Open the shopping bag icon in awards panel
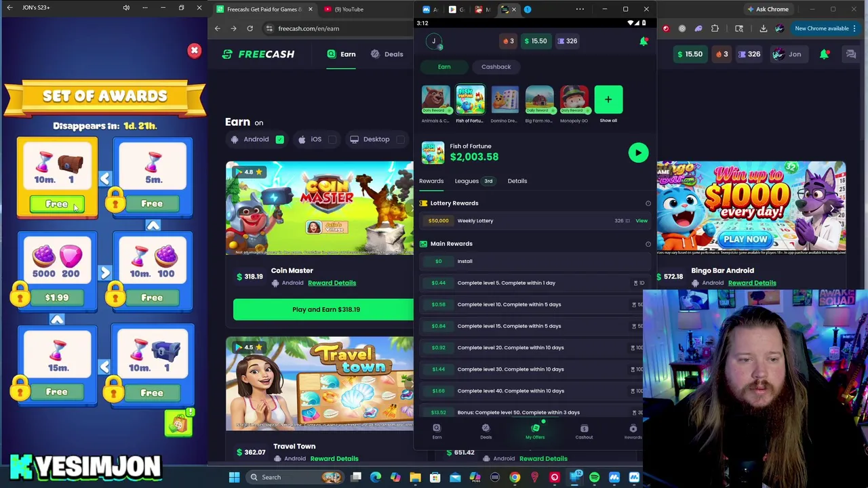 pyautogui.click(x=179, y=424)
